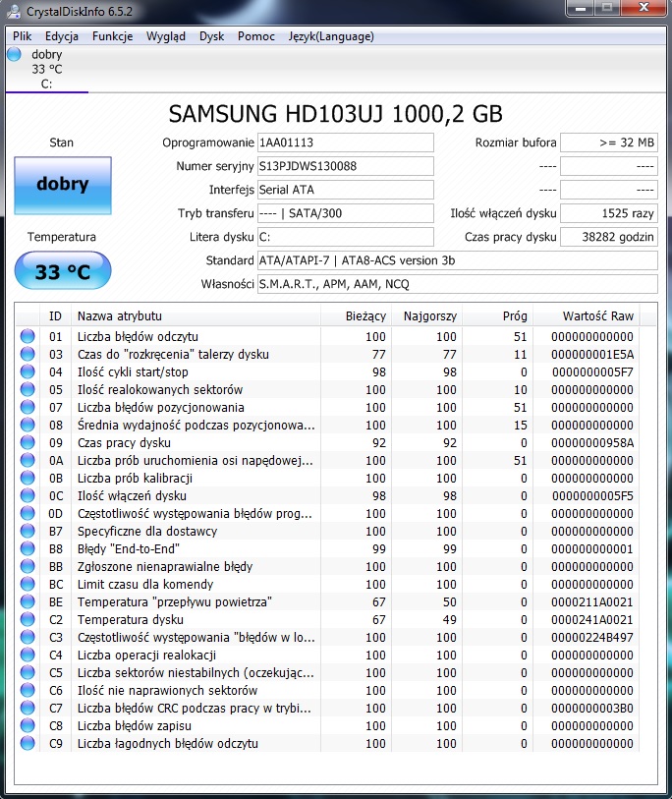This screenshot has height=799, width=672.
Task: Open the Pomoc menu
Action: coord(255,36)
